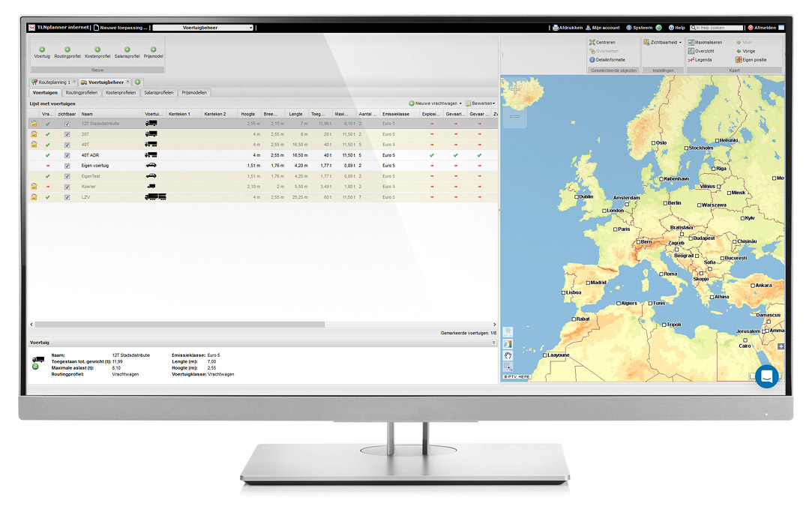The height and width of the screenshot is (512, 812).
Task: Add a new Routingprofiel
Action: coord(67,49)
